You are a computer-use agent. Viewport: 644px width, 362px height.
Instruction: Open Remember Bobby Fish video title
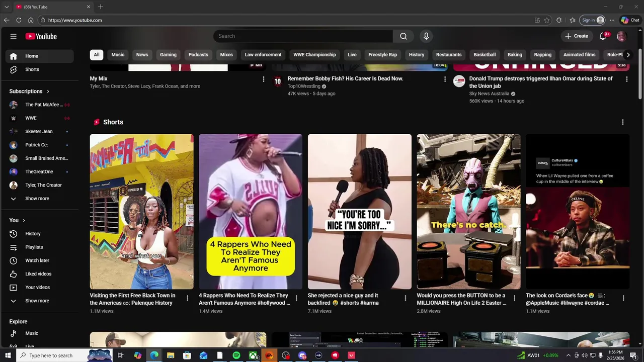click(345, 79)
